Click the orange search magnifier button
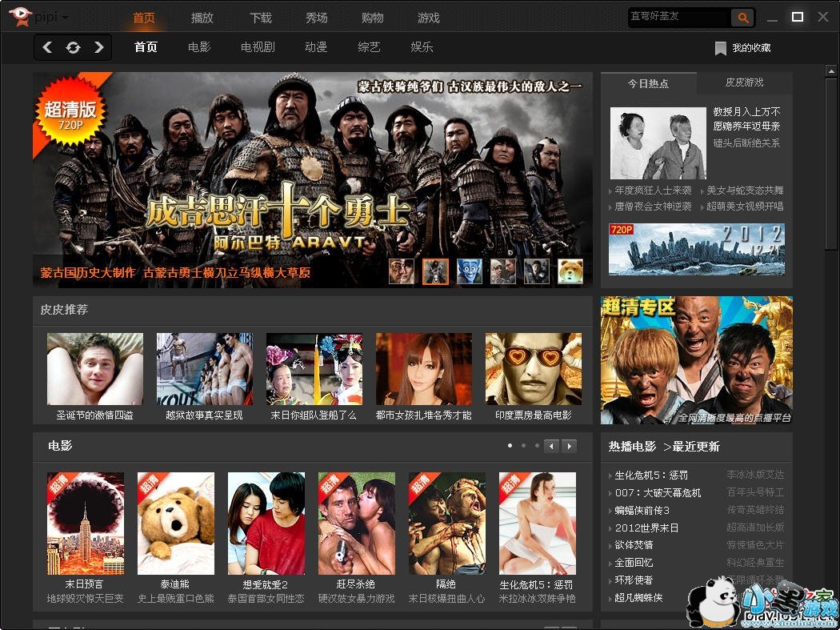Image resolution: width=840 pixels, height=630 pixels. (x=742, y=18)
